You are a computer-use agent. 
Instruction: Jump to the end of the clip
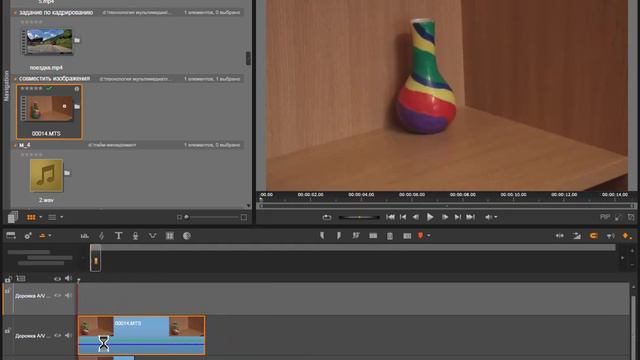coord(471,217)
